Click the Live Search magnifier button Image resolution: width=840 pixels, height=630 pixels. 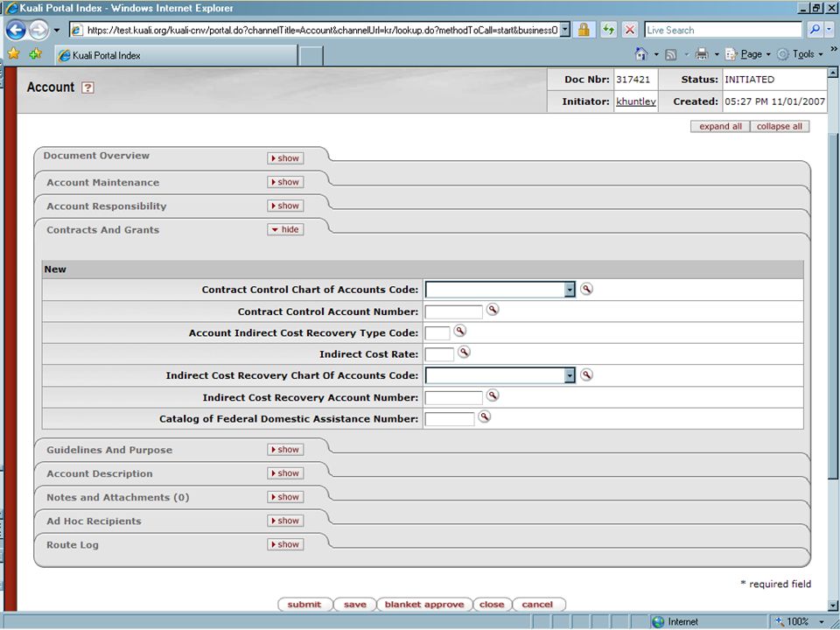[815, 30]
